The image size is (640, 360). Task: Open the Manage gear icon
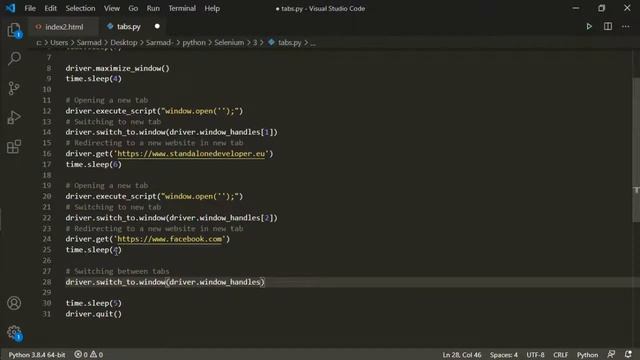(14, 332)
